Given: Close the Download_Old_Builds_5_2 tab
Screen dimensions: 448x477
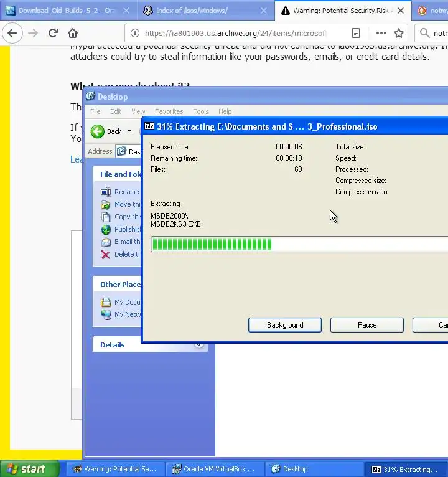Looking at the screenshot, I should click(x=126, y=11).
